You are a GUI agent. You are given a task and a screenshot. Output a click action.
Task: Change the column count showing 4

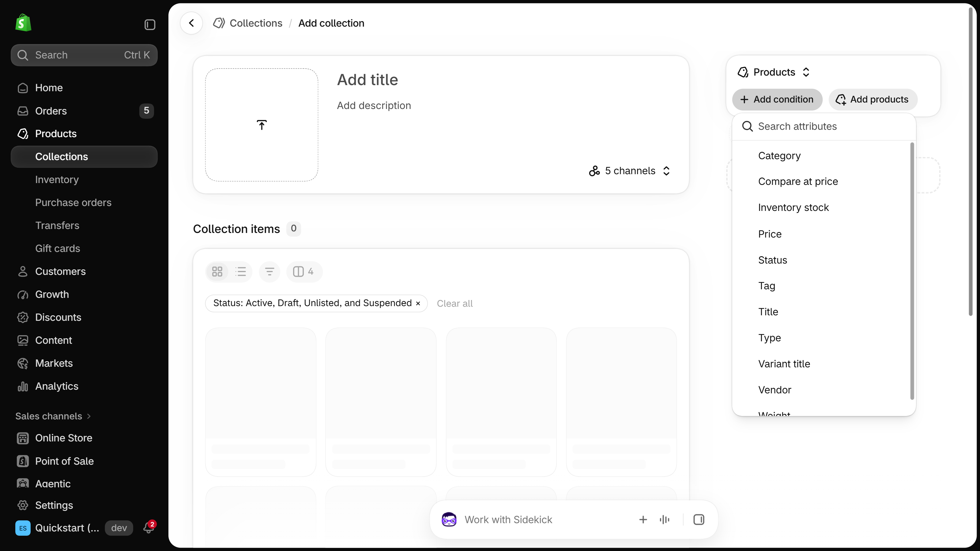(304, 272)
